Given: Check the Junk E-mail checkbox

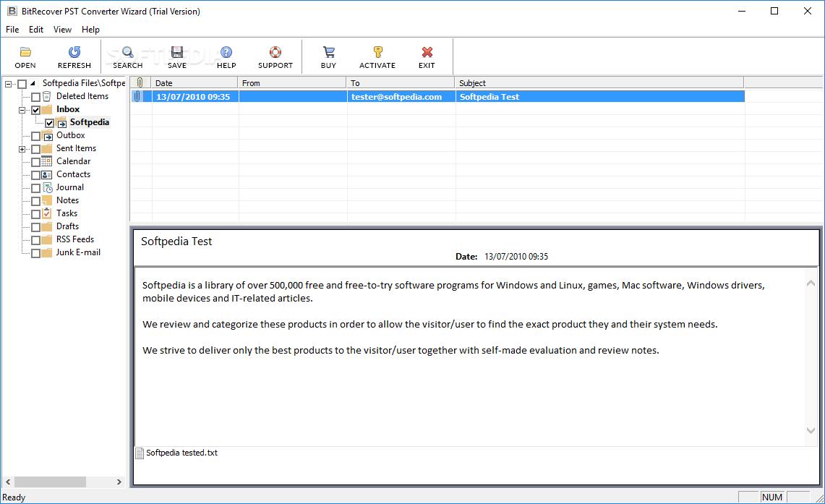Looking at the screenshot, I should point(35,253).
